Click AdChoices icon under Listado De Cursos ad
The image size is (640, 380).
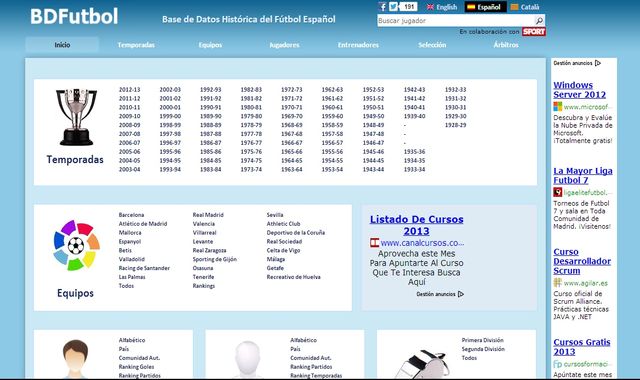tap(461, 294)
